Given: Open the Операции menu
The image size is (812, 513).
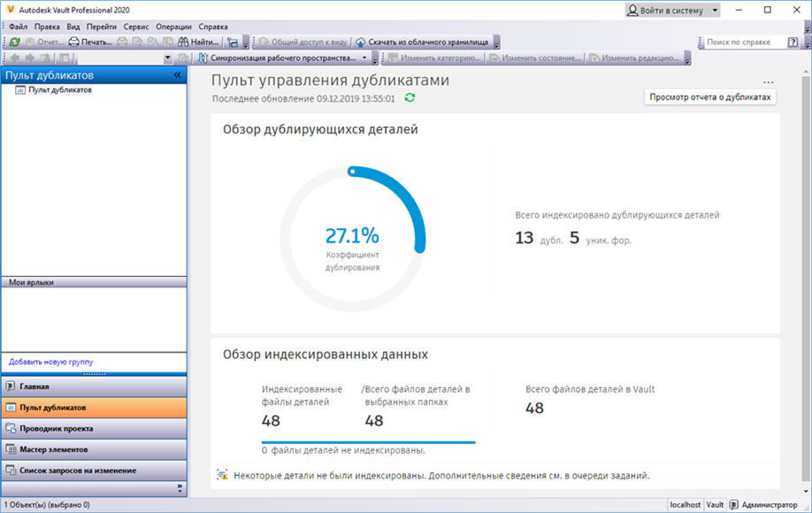Looking at the screenshot, I should tap(174, 27).
